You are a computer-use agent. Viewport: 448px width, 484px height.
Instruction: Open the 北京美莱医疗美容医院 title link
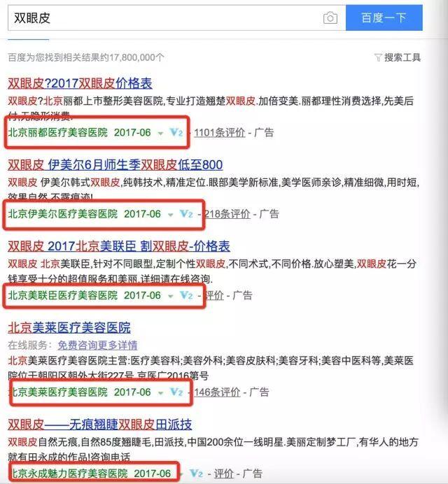pos(69,327)
